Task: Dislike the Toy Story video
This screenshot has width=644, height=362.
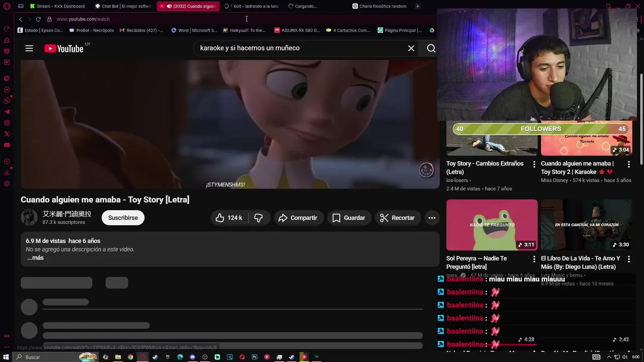Action: pyautogui.click(x=259, y=218)
